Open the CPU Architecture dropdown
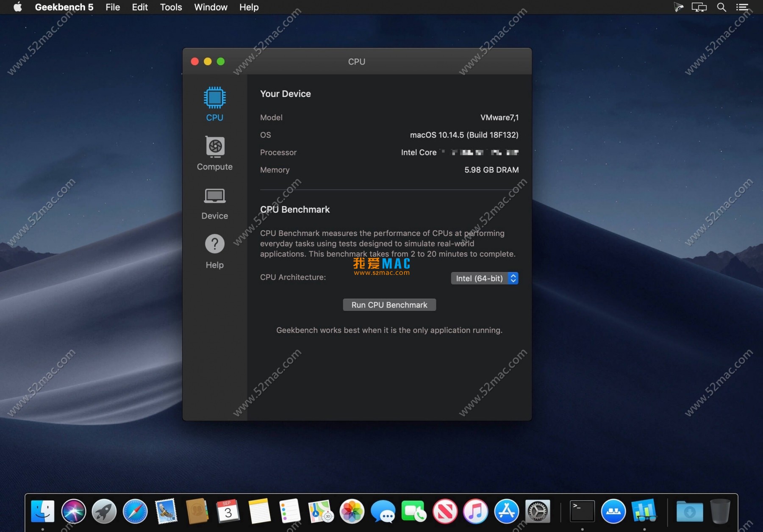 (x=484, y=278)
